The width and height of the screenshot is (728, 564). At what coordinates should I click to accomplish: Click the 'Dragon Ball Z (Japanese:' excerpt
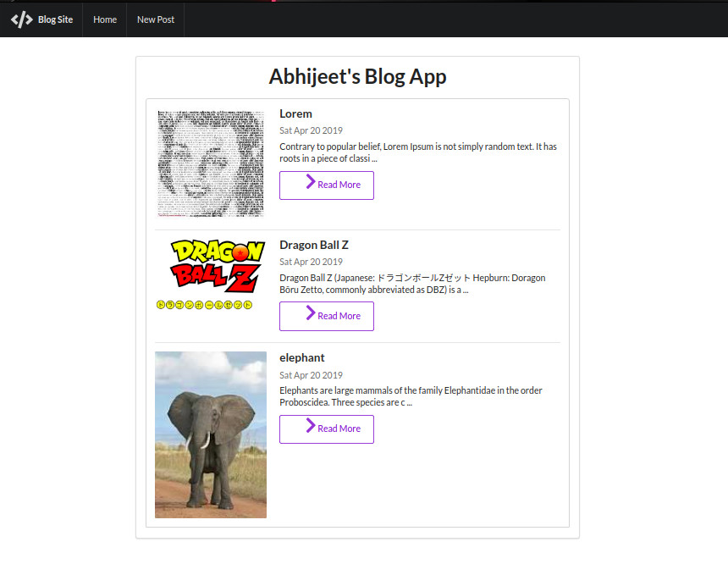(x=412, y=284)
